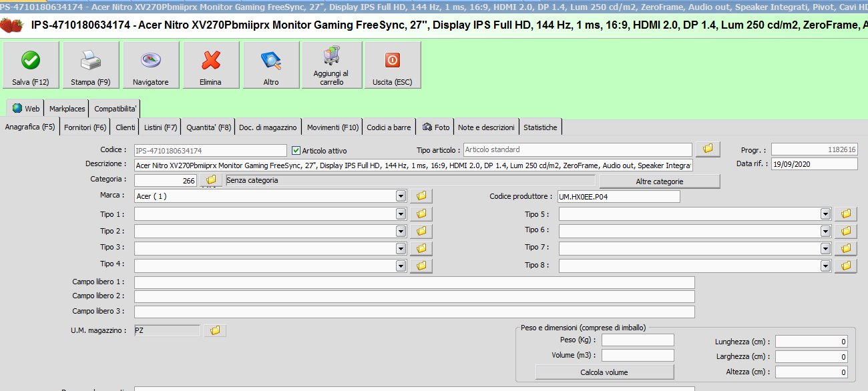Open the Note e descrizioni tab

(487, 127)
